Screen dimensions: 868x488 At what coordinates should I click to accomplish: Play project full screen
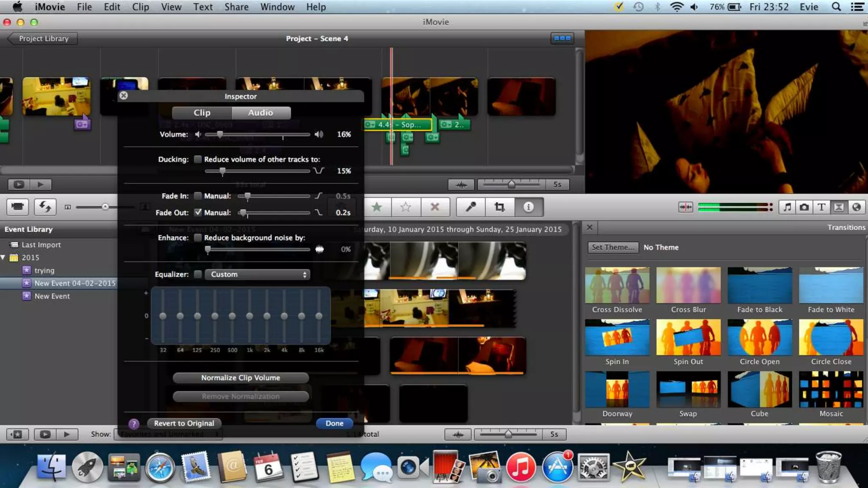(19, 185)
